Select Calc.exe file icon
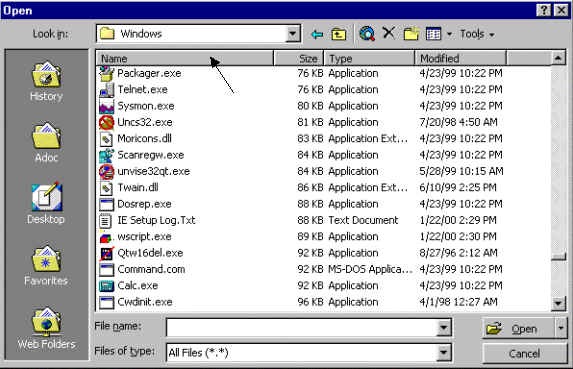The height and width of the screenshot is (369, 573). (x=106, y=286)
